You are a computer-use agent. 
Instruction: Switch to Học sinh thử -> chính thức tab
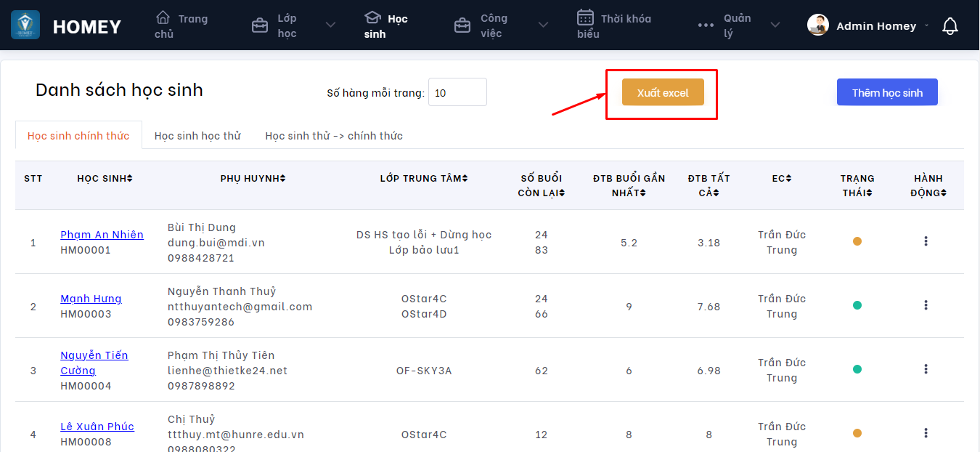point(334,136)
